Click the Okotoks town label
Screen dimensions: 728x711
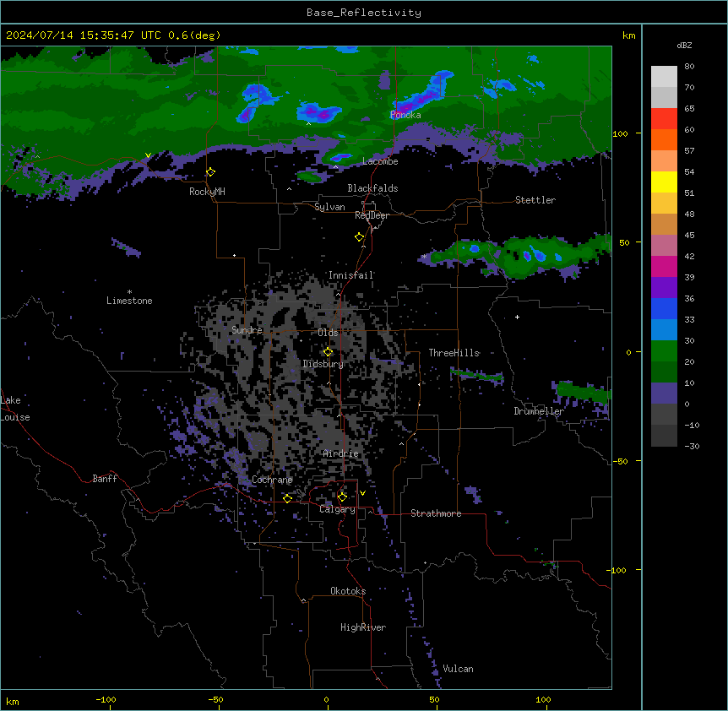pos(348,591)
